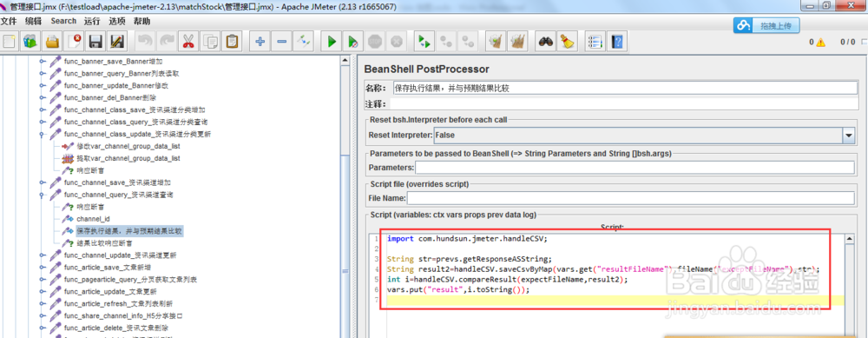
Task: Click the Parameters input field
Action: click(635, 168)
